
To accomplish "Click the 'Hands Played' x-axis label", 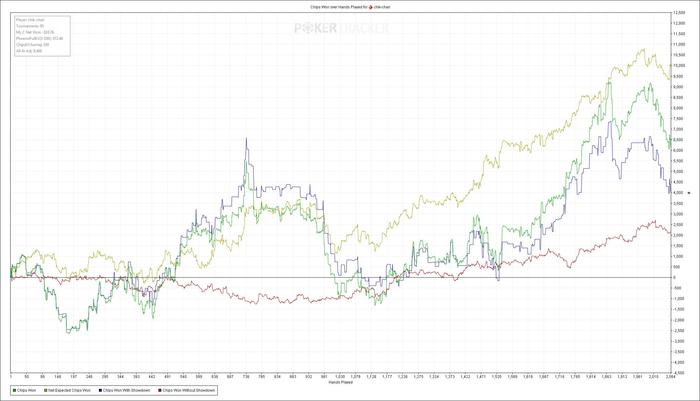I will [340, 382].
